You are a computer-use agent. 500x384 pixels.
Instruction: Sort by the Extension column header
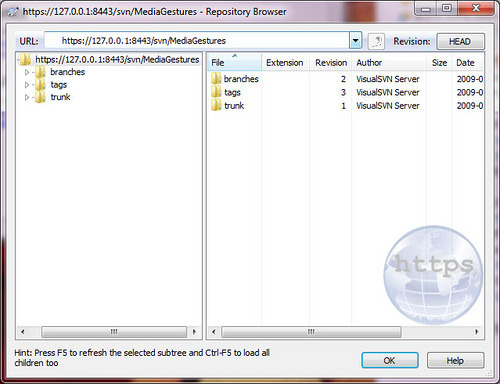pyautogui.click(x=286, y=62)
